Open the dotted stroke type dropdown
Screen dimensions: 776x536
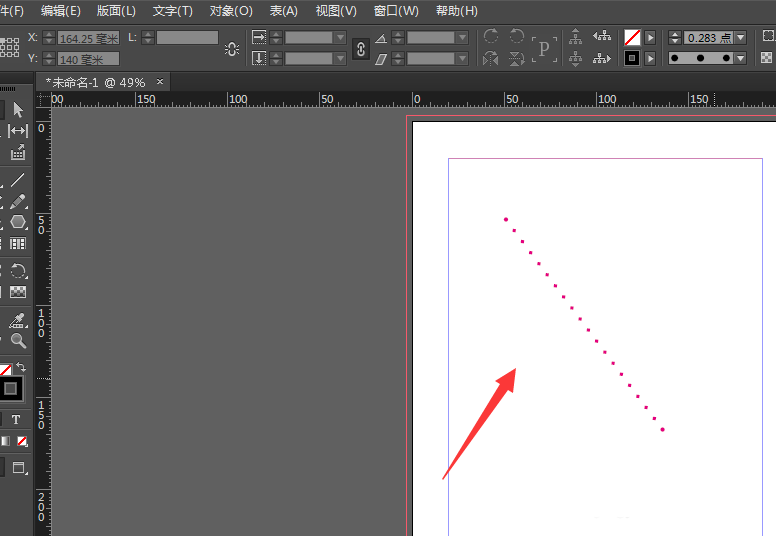(x=740, y=58)
